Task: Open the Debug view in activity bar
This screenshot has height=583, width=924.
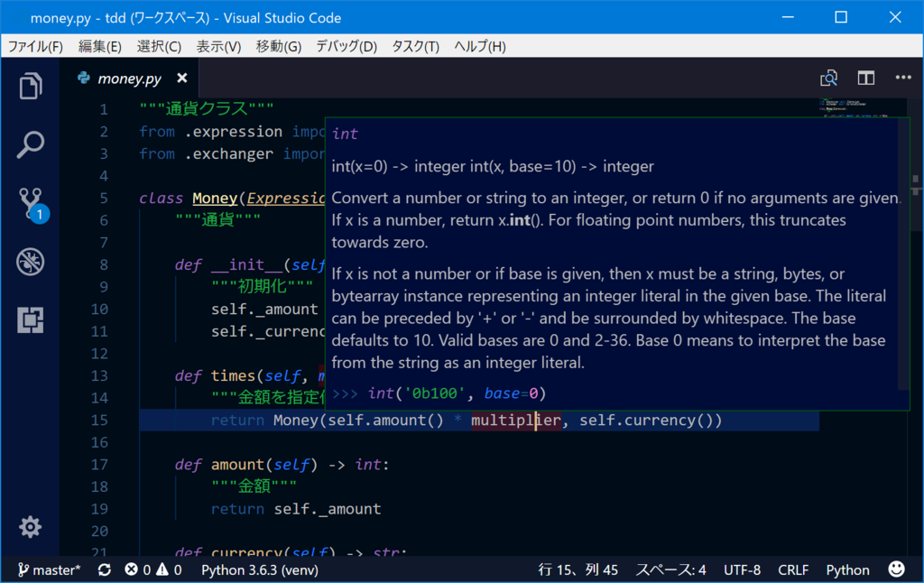Action: [30, 262]
